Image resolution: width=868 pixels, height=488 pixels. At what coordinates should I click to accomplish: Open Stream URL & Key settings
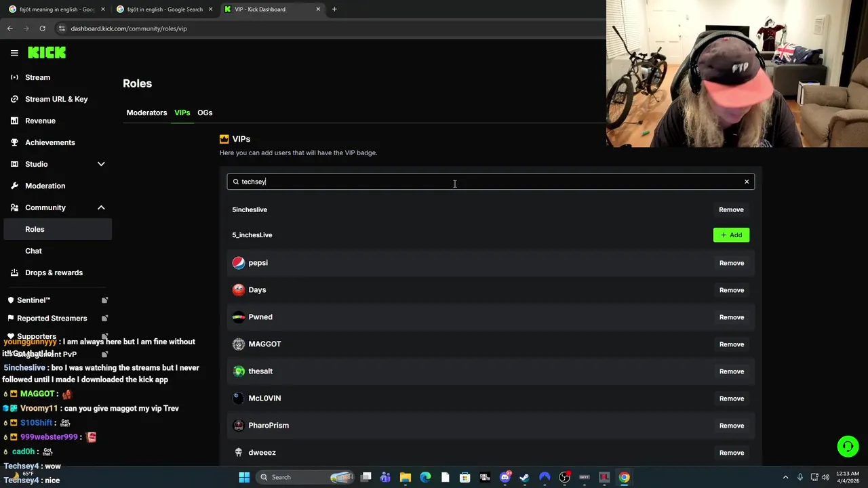56,99
